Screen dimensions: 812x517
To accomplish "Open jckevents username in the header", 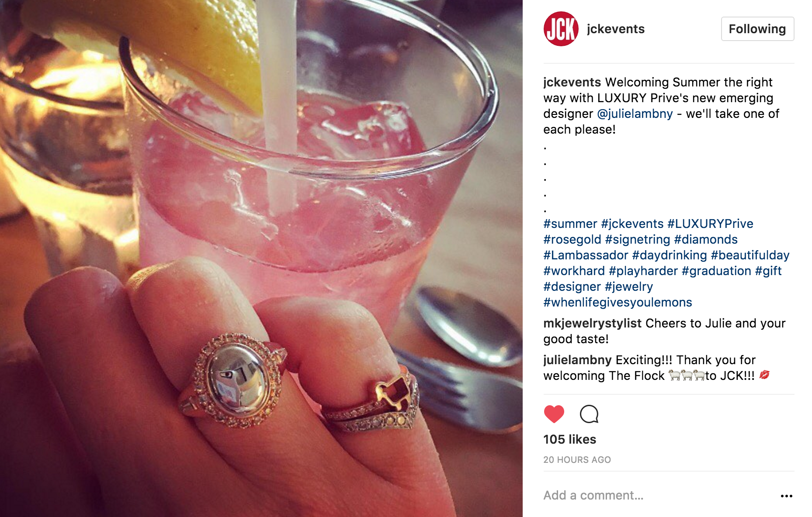I will (615, 29).
